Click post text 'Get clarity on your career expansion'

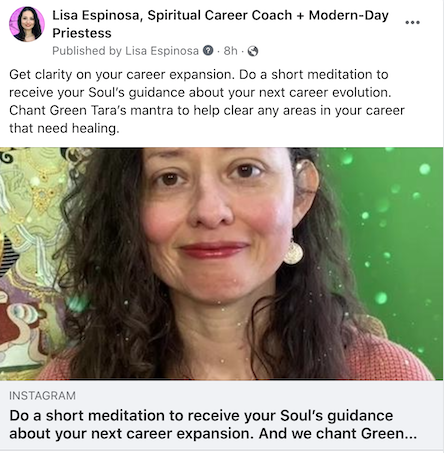(x=120, y=74)
